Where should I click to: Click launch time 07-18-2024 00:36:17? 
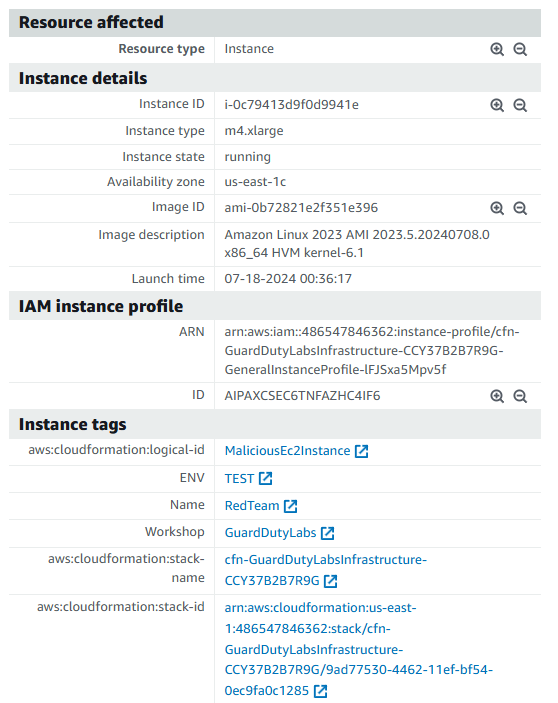click(288, 279)
